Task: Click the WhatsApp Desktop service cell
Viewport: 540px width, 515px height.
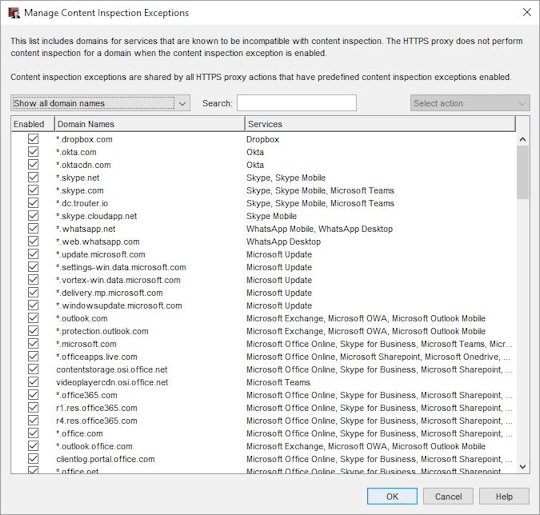Action: pos(283,241)
